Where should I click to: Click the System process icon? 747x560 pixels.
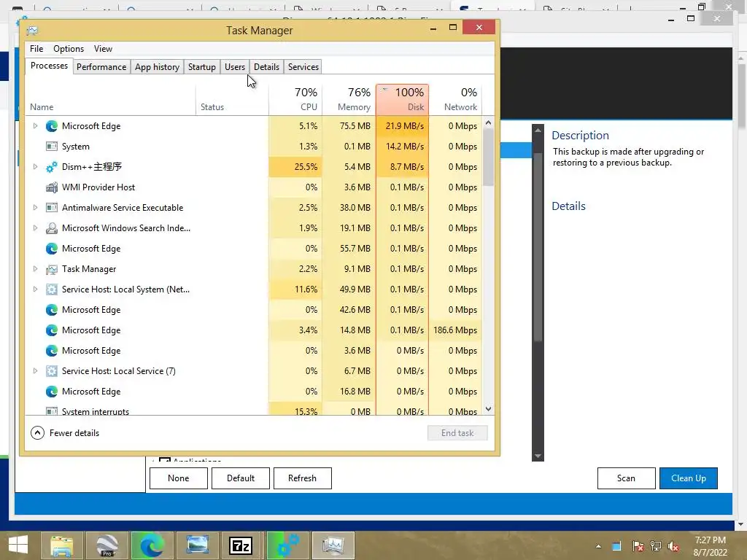(x=52, y=147)
